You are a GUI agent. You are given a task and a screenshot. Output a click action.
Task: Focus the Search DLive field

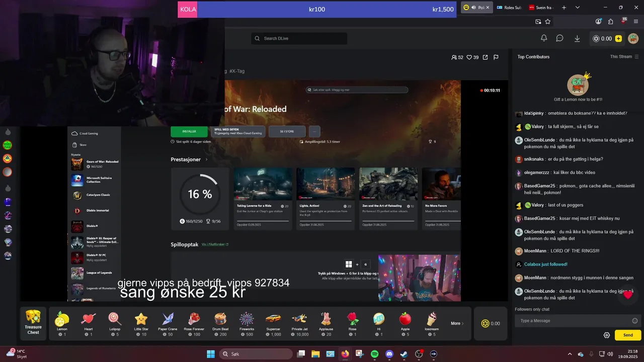tap(299, 39)
